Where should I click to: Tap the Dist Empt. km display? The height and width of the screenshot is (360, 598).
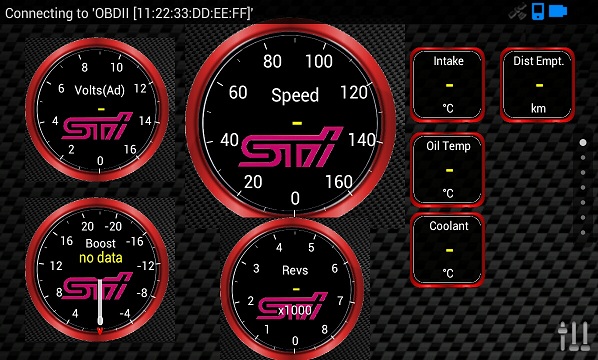pos(537,85)
